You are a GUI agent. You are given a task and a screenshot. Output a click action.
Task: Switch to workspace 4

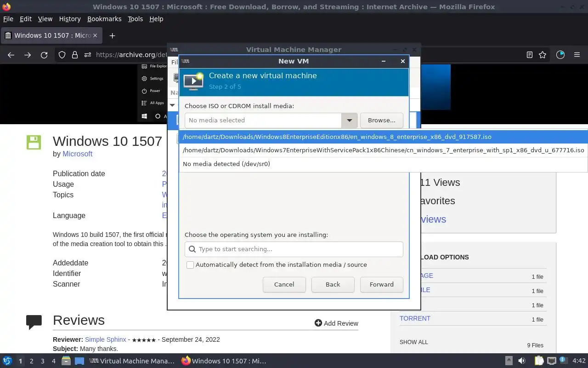coord(53,361)
